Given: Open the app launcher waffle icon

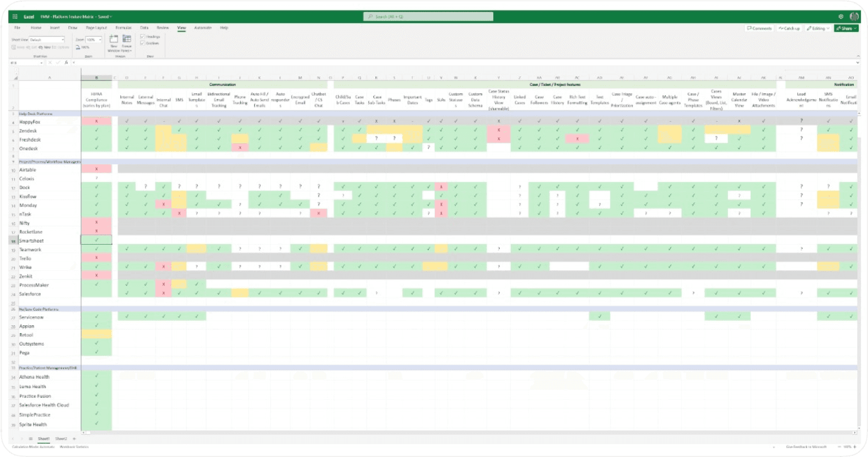Looking at the screenshot, I should pyautogui.click(x=15, y=17).
